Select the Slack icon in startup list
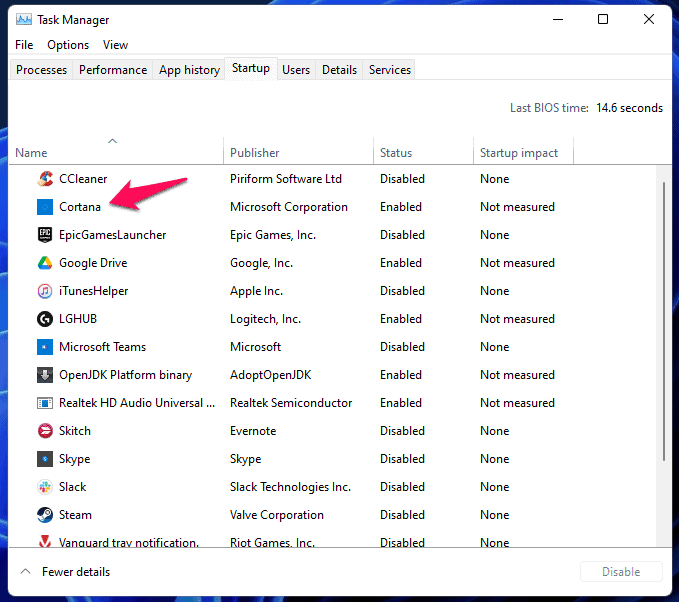Viewport: 679px width, 602px height. tap(45, 487)
